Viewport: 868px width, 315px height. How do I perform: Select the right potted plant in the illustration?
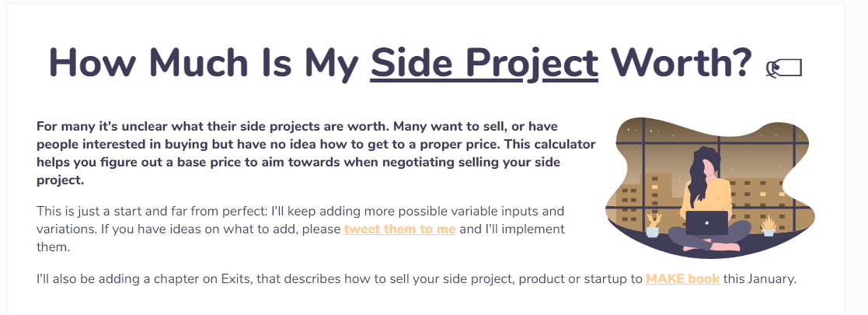[x=768, y=225]
